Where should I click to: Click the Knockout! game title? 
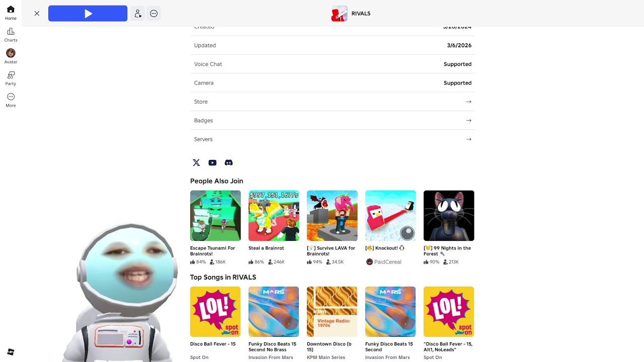coord(385,248)
